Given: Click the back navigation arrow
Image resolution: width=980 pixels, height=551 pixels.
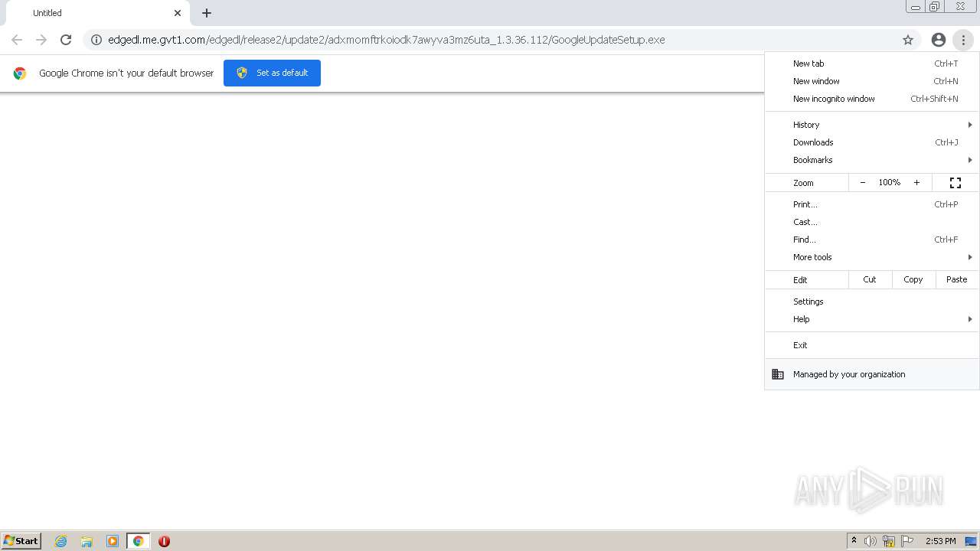Looking at the screenshot, I should point(17,40).
